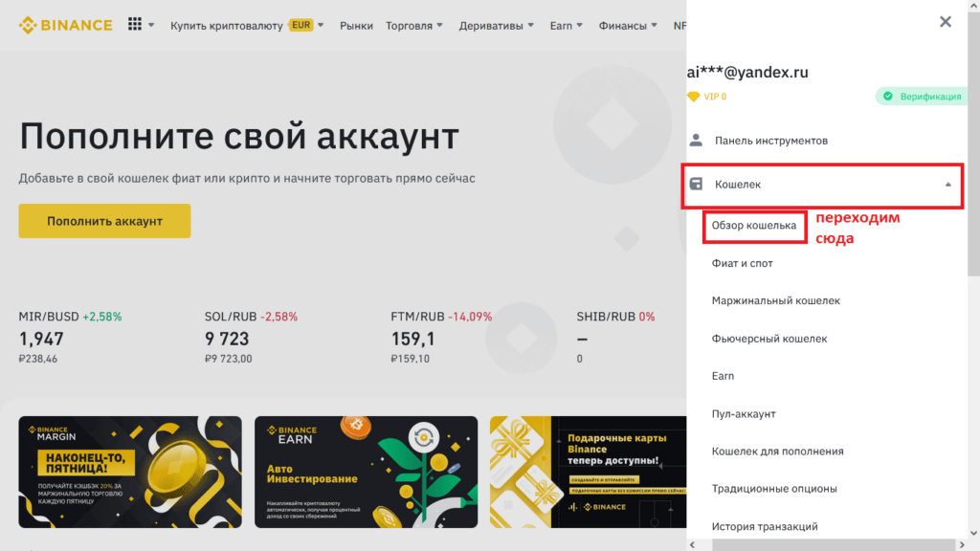
Task: Select the Dashboard person icon (Панель инструментов)
Action: pos(696,140)
